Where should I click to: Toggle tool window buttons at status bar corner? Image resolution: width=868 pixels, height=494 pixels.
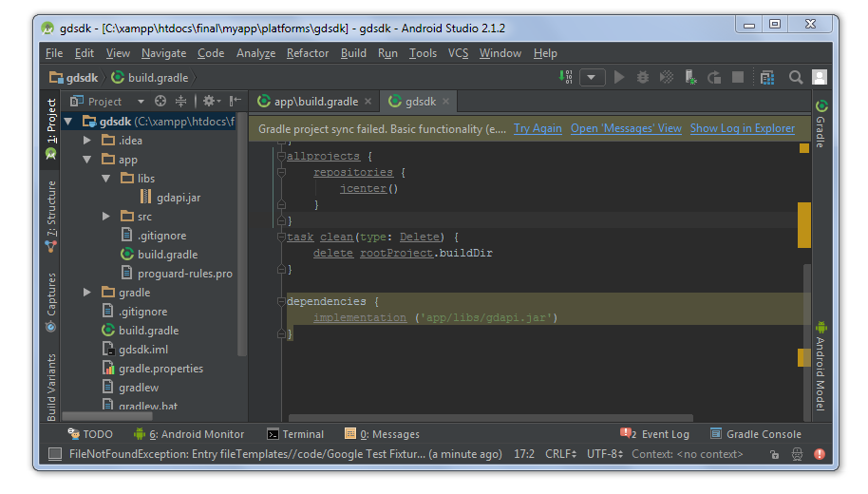click(55, 454)
